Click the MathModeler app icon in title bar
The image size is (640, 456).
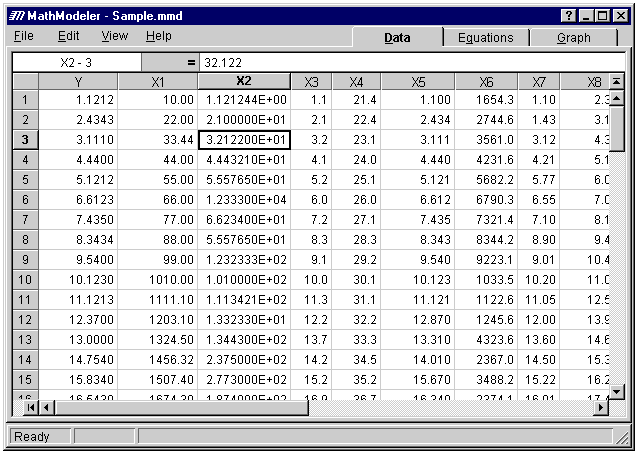(17, 16)
